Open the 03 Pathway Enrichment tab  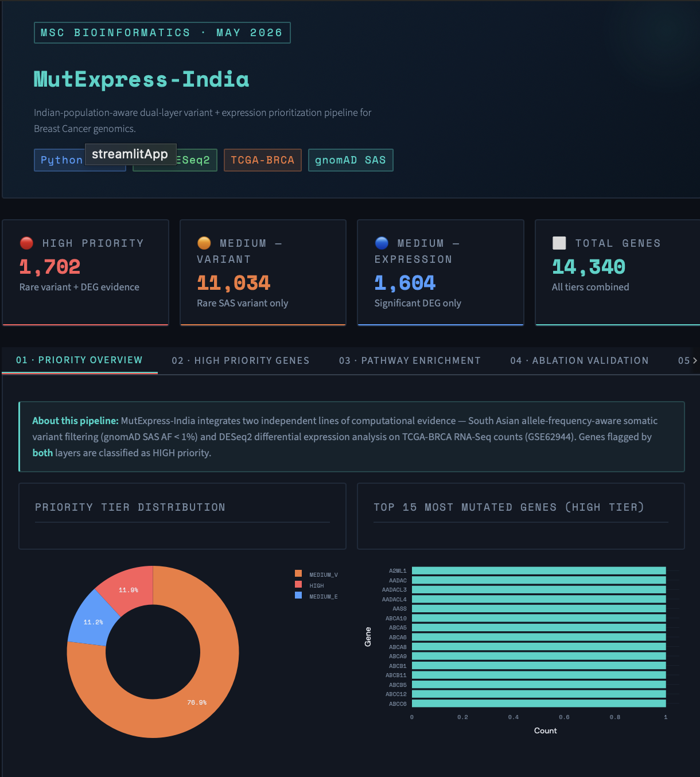point(410,360)
